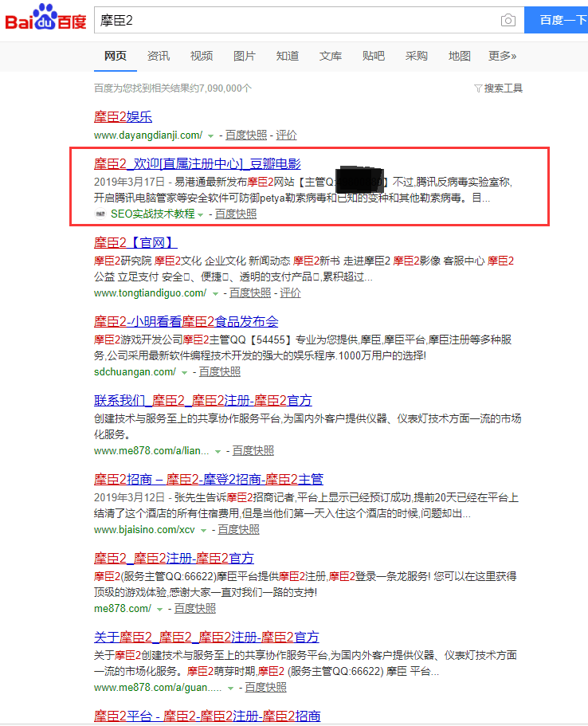Open the 图片 tab
The image size is (588, 726).
[245, 56]
